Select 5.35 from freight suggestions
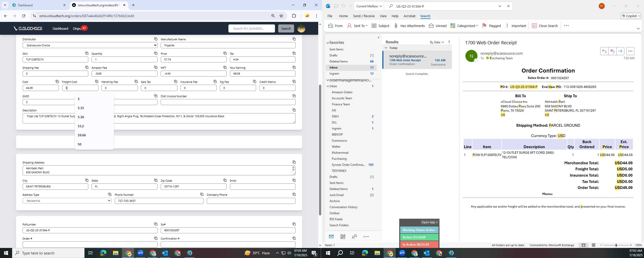 pyautogui.click(x=94, y=108)
